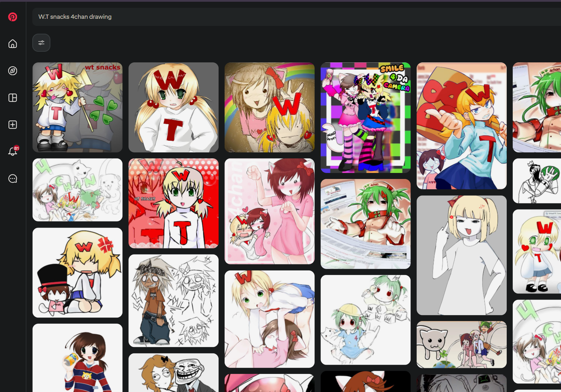The image size is (561, 392).
Task: Click the Create plus icon
Action: (x=13, y=125)
